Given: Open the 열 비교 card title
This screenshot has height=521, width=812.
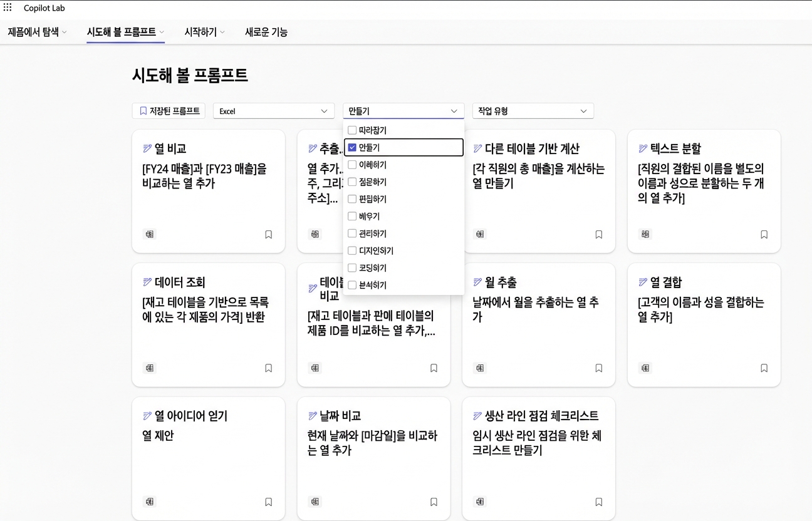Looking at the screenshot, I should (170, 148).
